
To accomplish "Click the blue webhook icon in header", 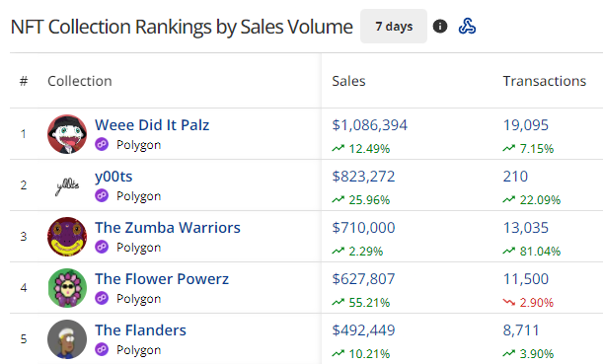I will click(x=467, y=26).
